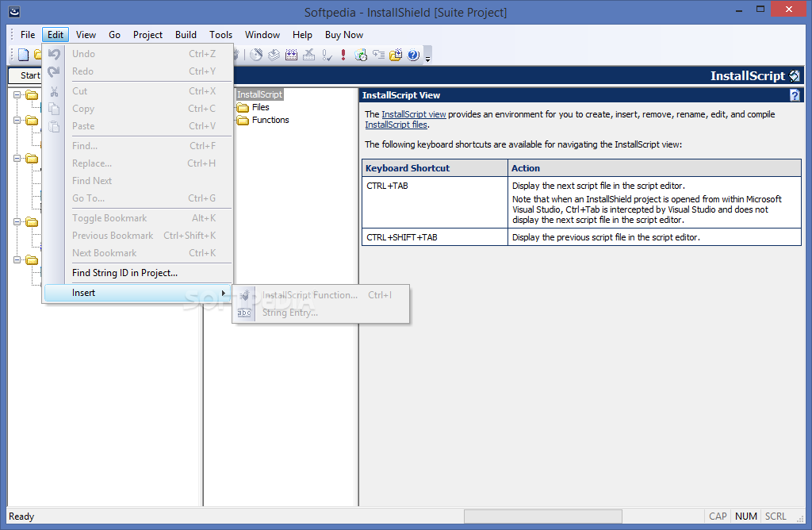Viewport: 812px width, 530px height.
Task: Select the InstallScript tree node
Action: pyautogui.click(x=259, y=94)
